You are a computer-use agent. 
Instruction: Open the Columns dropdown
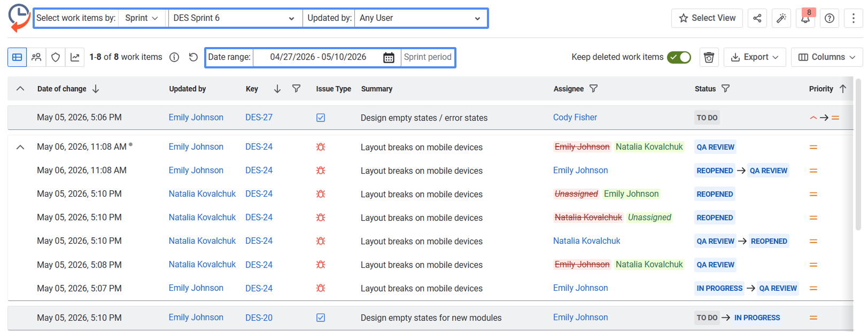click(827, 57)
